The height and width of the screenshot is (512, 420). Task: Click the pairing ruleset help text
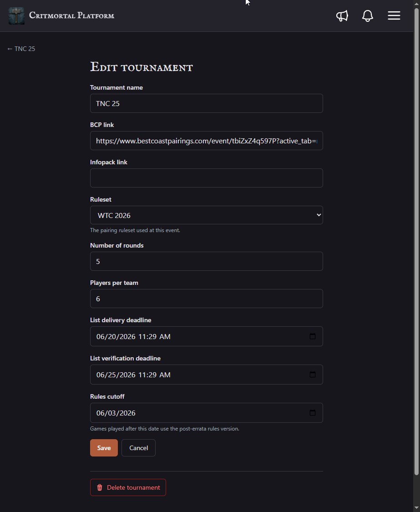coord(135,230)
